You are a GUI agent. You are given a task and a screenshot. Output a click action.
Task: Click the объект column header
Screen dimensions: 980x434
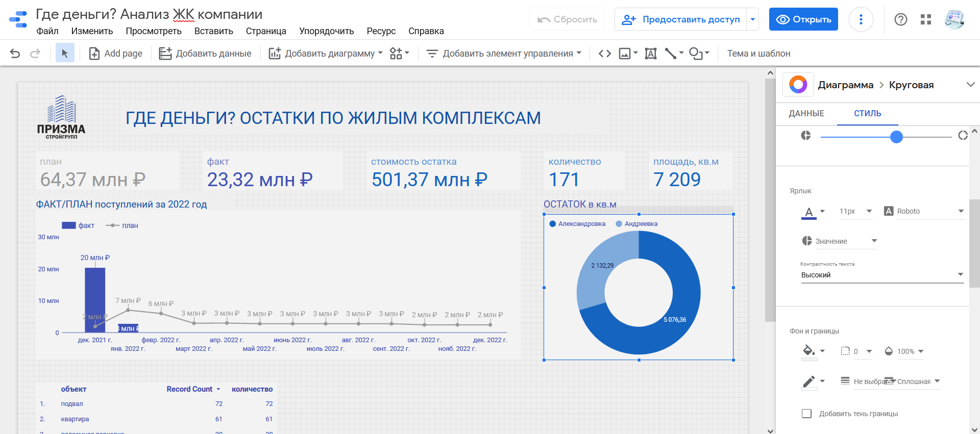coord(73,389)
